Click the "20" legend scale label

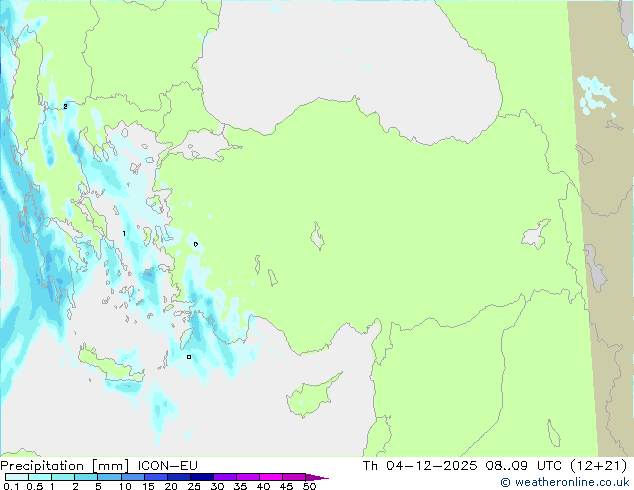tap(171, 486)
